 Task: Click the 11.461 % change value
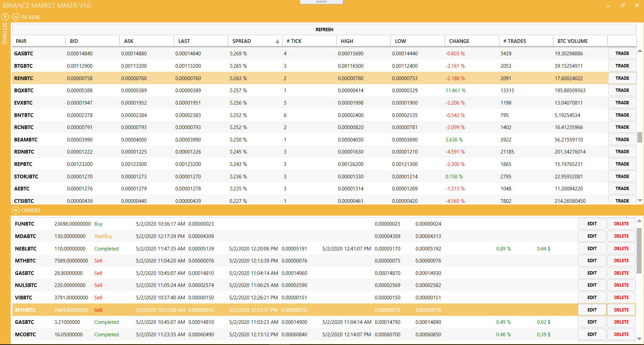click(455, 90)
